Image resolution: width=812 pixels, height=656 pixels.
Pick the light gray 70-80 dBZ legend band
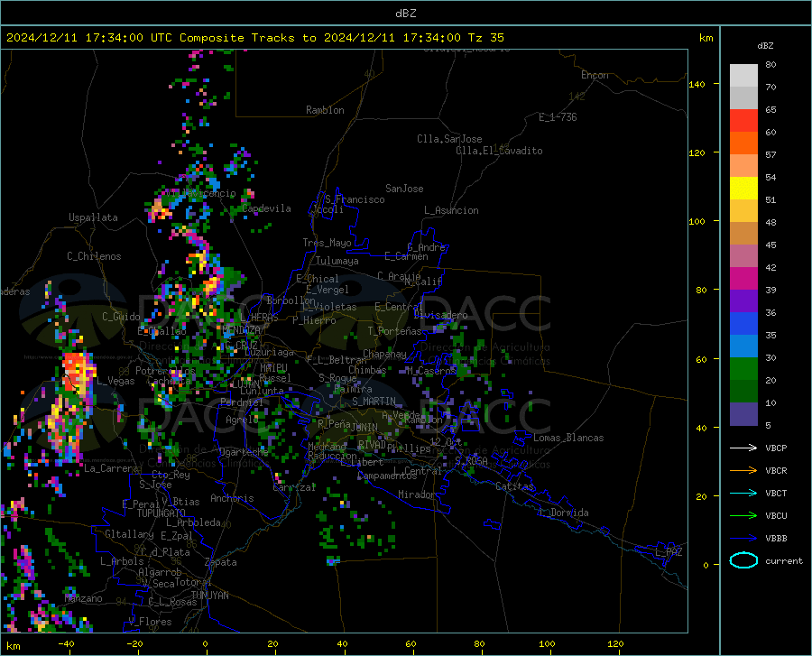[x=743, y=76]
